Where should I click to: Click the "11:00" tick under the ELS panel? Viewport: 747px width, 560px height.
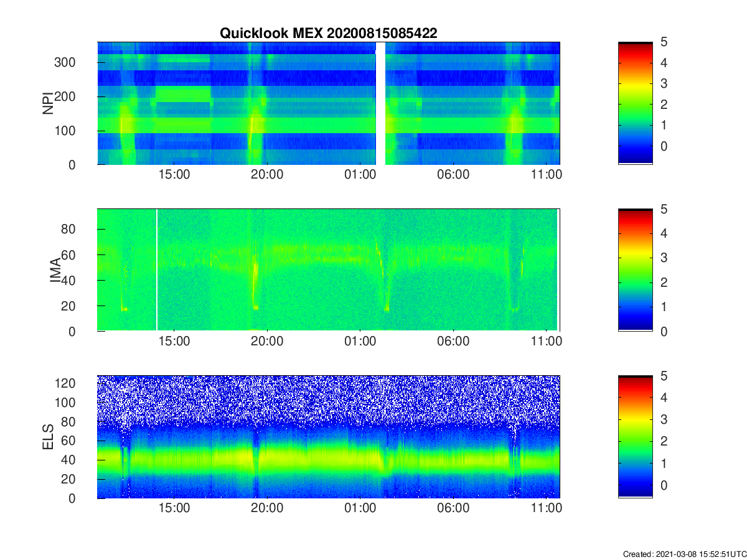tap(546, 509)
